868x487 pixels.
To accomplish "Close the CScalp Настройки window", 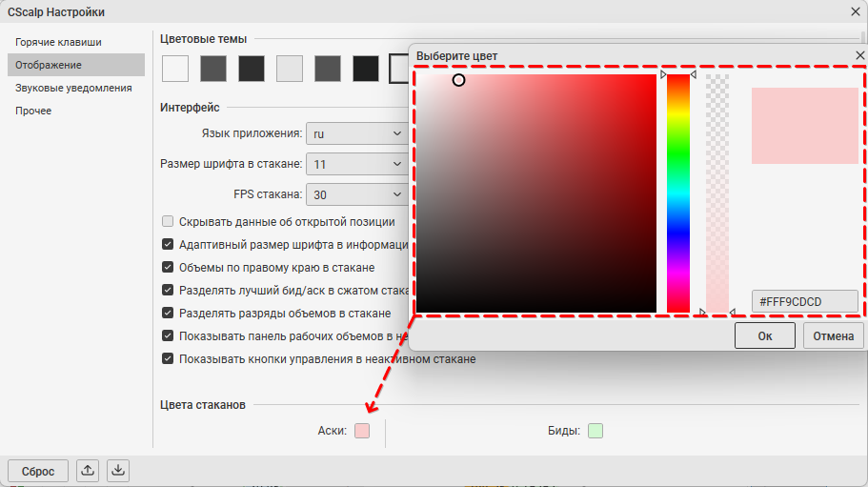I will (856, 11).
